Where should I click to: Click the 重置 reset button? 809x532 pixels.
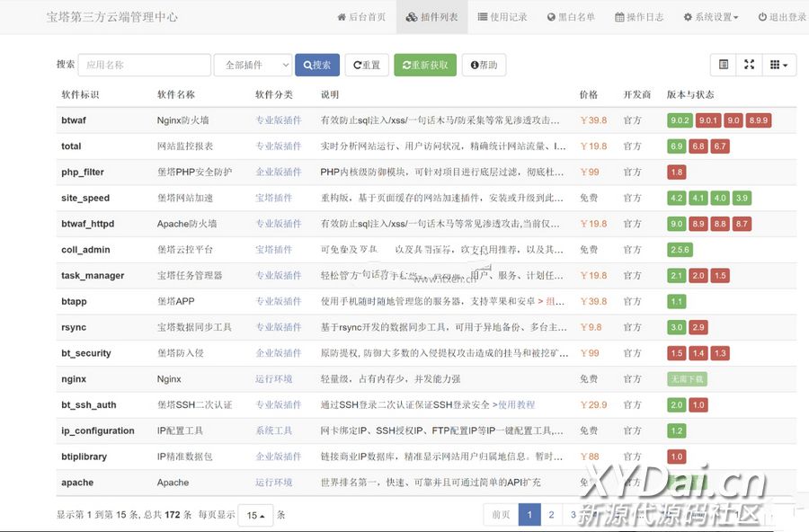point(367,65)
